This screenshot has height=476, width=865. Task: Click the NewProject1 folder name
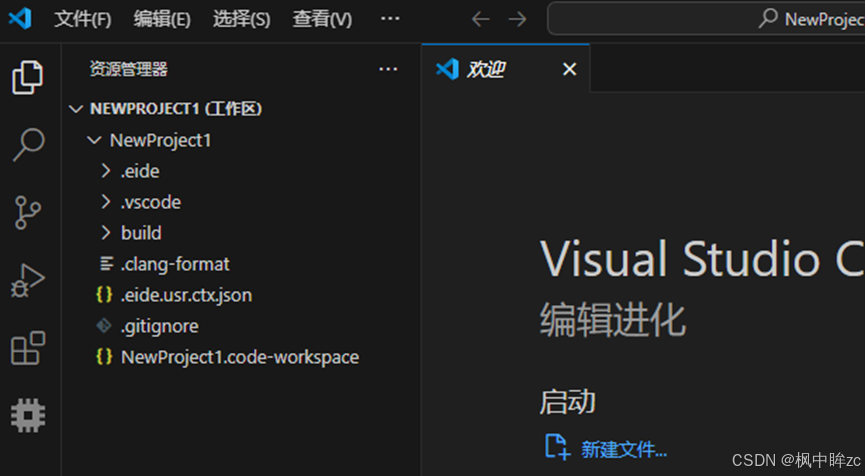161,140
